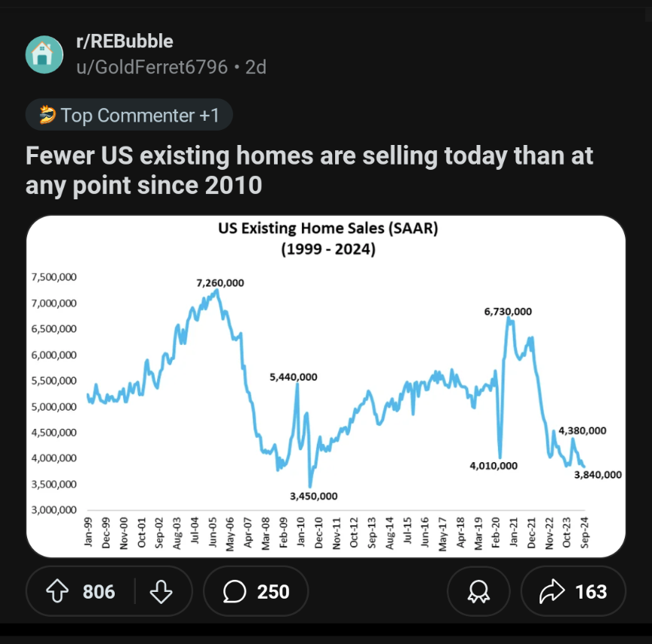Open the post title about existing homes

pos(309,170)
